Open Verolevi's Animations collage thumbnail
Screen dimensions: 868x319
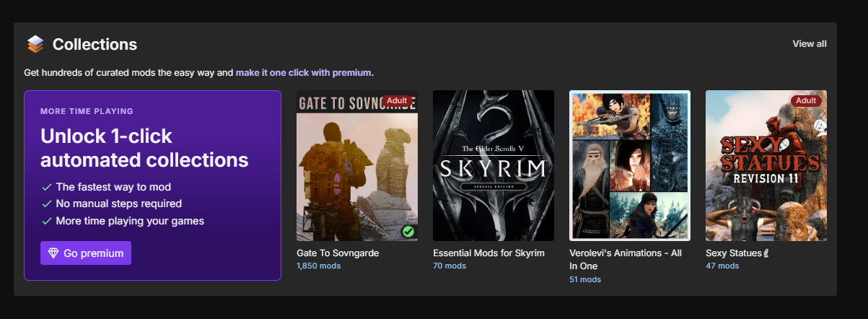630,165
